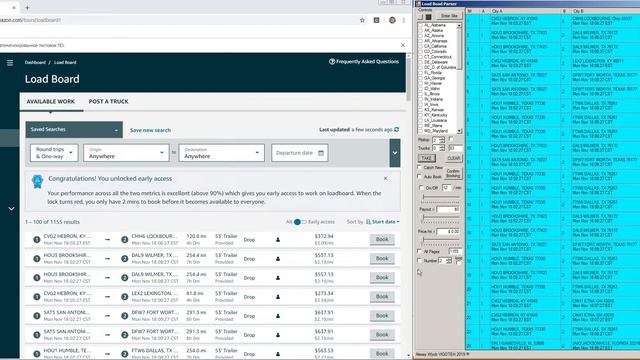Check the FL_Florida state checkbox
The image size is (640, 360).
point(420,73)
